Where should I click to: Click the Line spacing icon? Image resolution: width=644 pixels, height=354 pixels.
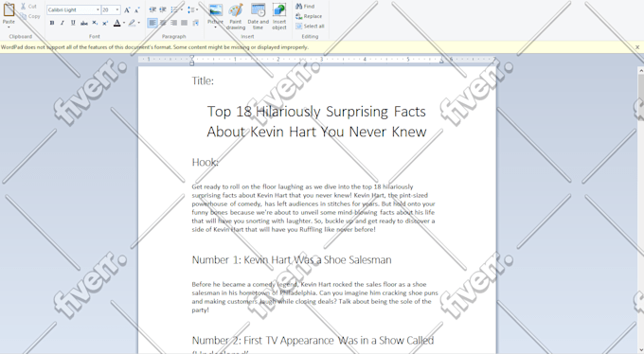pos(192,9)
